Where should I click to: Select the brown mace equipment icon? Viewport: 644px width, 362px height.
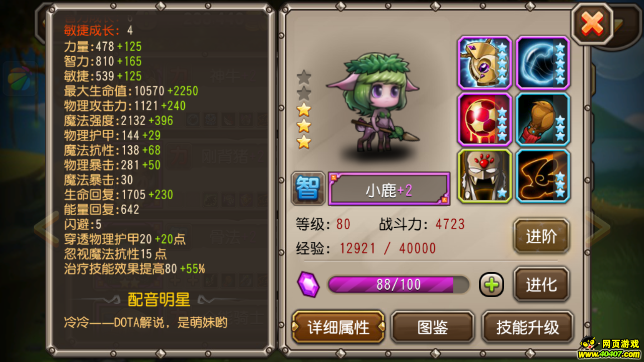[x=543, y=119]
